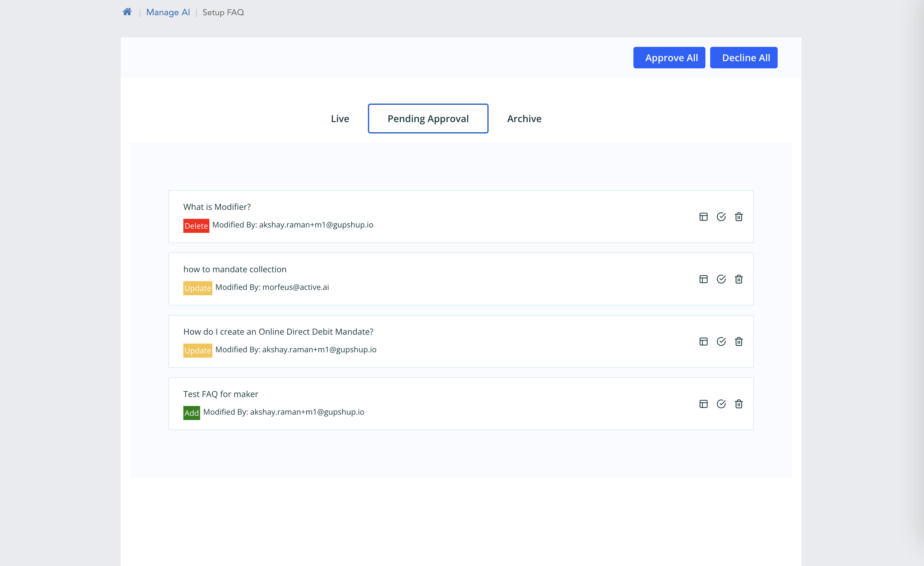View details icon for Test FAQ for maker
Screen dimensions: 924x566
[x=704, y=404]
